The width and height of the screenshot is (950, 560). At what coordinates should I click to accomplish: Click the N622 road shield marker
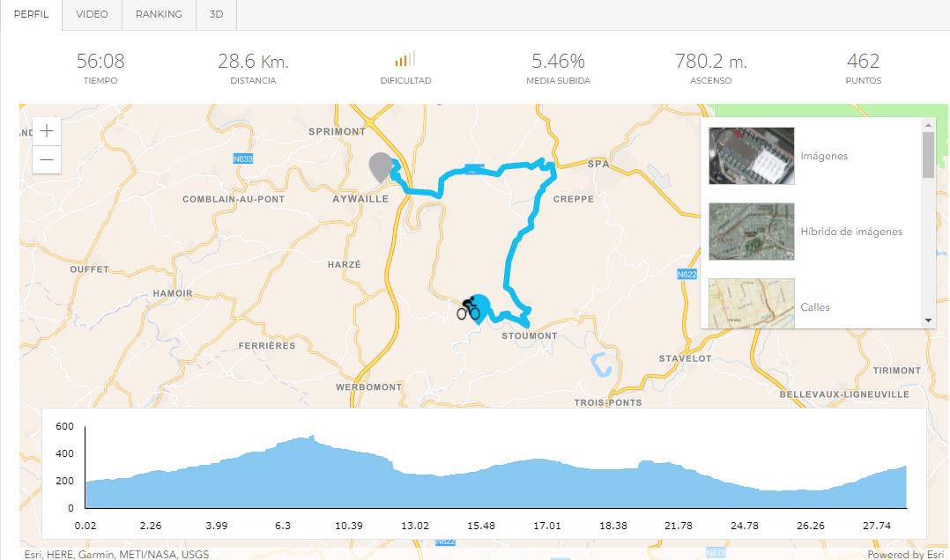point(687,274)
